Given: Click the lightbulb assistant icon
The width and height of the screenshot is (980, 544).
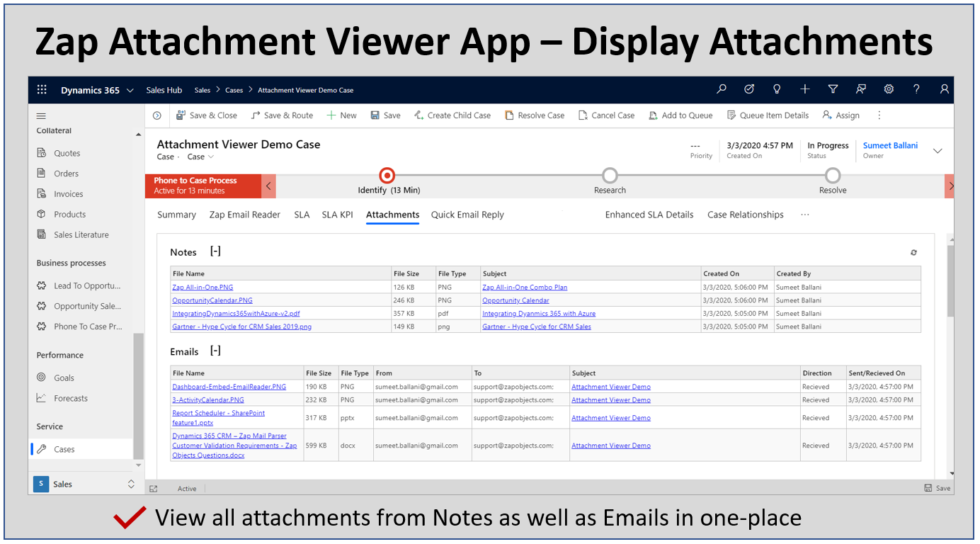Looking at the screenshot, I should point(777,89).
